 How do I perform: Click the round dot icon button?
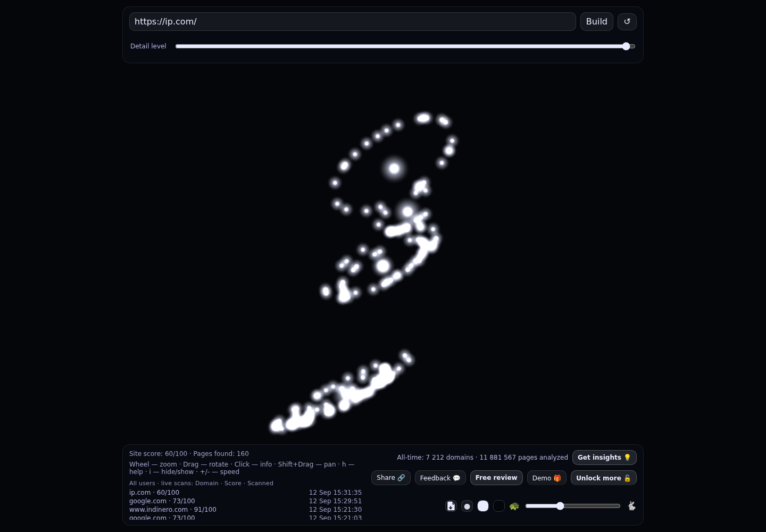pyautogui.click(x=467, y=506)
